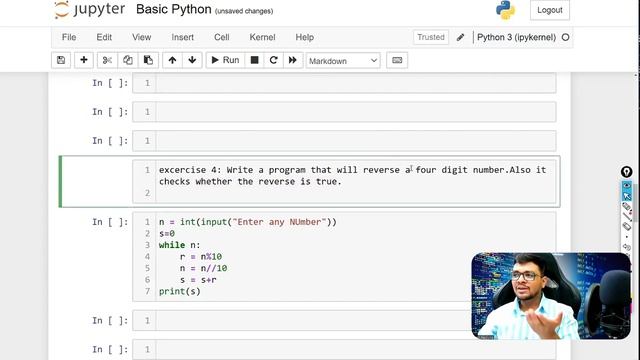This screenshot has height=360, width=640.
Task: Click the (unsaved changes) status text
Action: click(244, 11)
